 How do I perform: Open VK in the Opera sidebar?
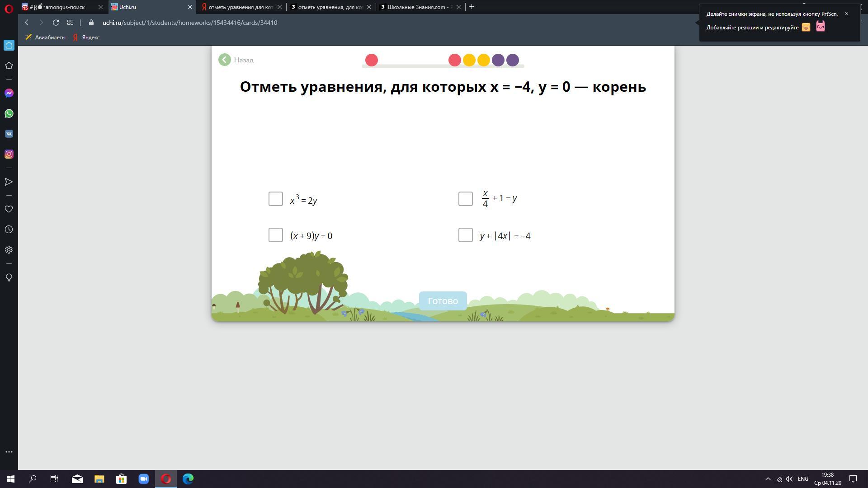pyautogui.click(x=9, y=134)
